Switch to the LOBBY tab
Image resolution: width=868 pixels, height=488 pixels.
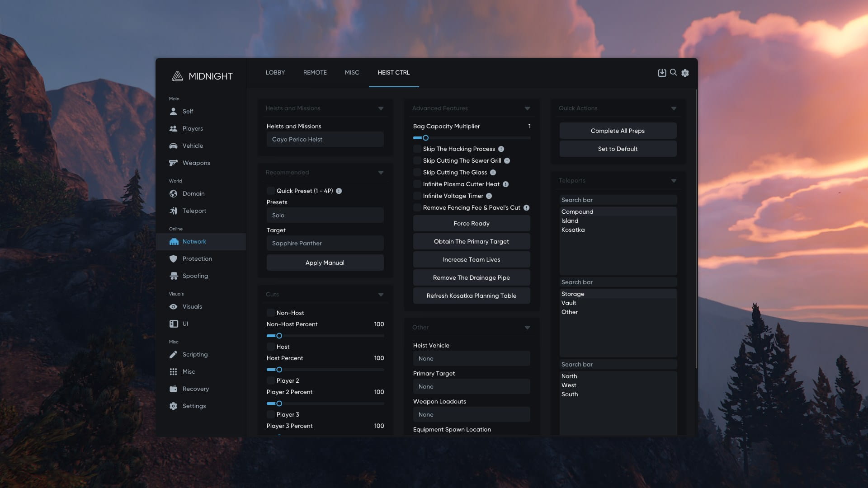coord(275,72)
